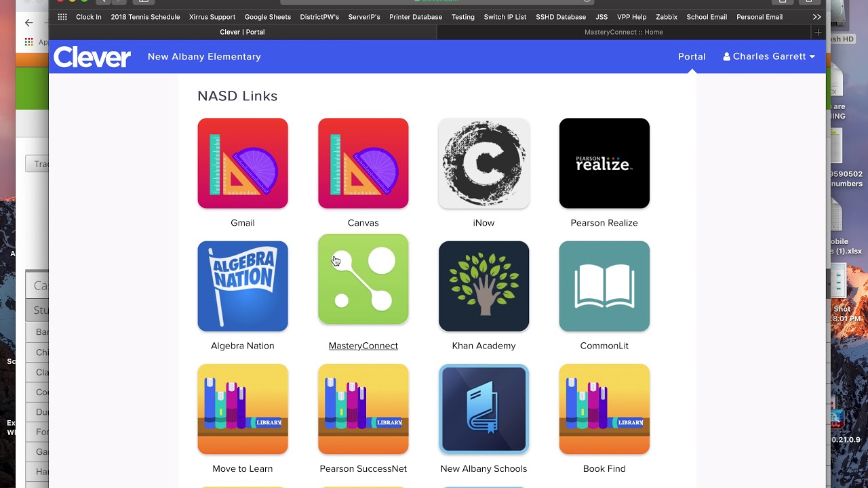Switch to the MasteryConnect :: Home tab
Screen dimensions: 868x488
[624, 32]
